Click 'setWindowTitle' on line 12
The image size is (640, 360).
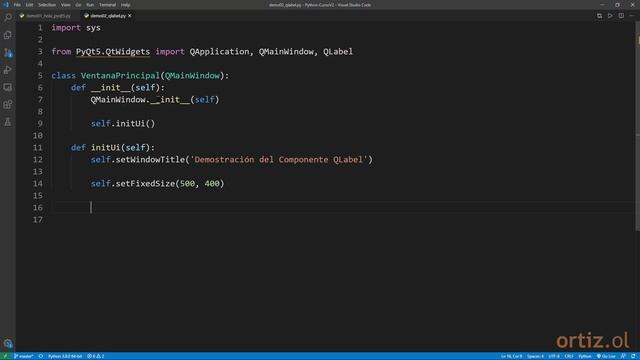click(x=150, y=160)
